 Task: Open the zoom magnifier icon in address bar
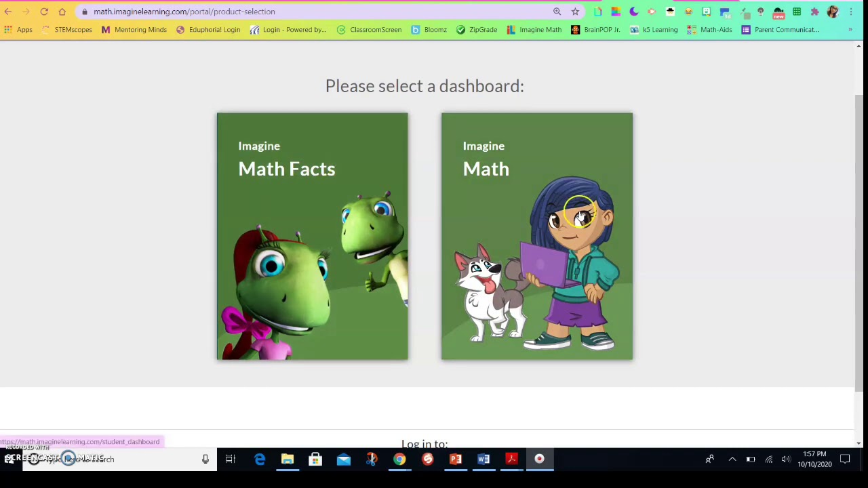(557, 12)
